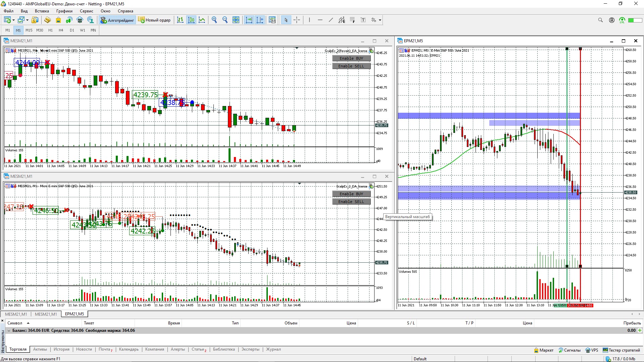Collapse the Баланс summary row

(9, 330)
